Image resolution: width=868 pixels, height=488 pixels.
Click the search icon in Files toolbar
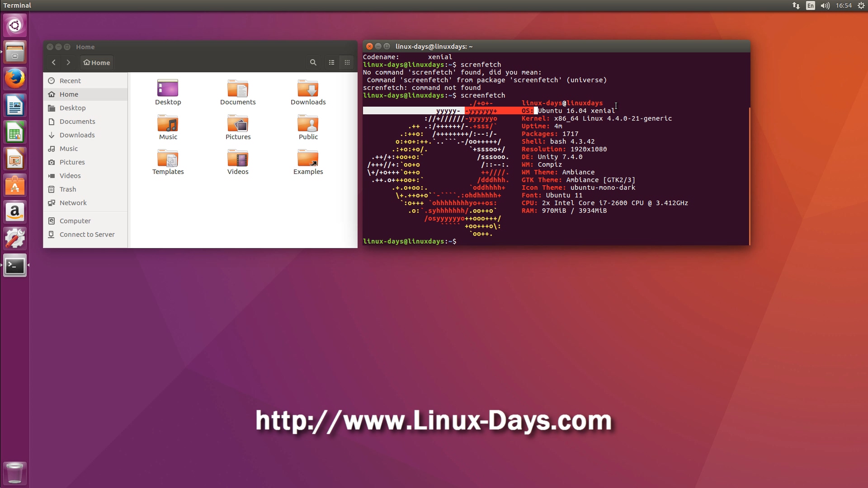pyautogui.click(x=313, y=62)
